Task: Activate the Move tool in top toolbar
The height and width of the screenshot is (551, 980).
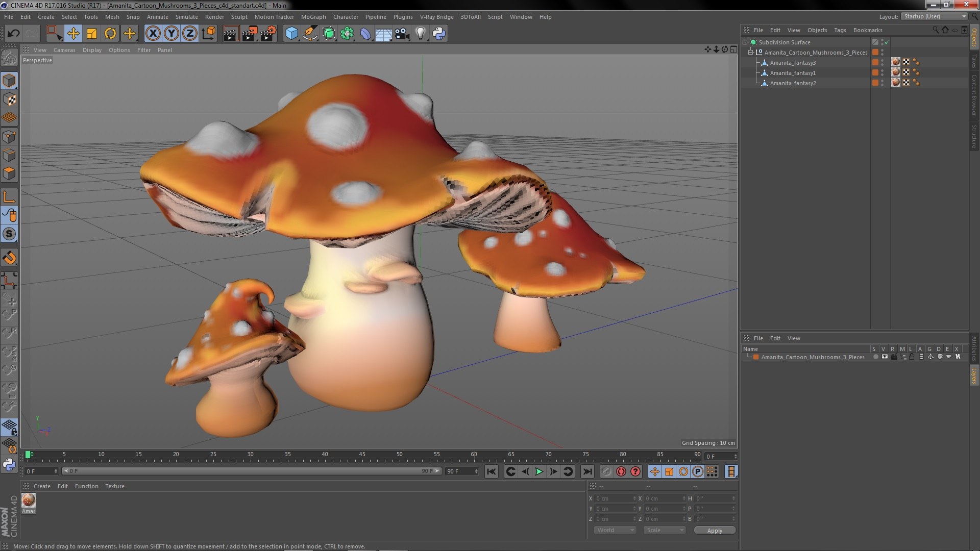Action: (x=73, y=34)
